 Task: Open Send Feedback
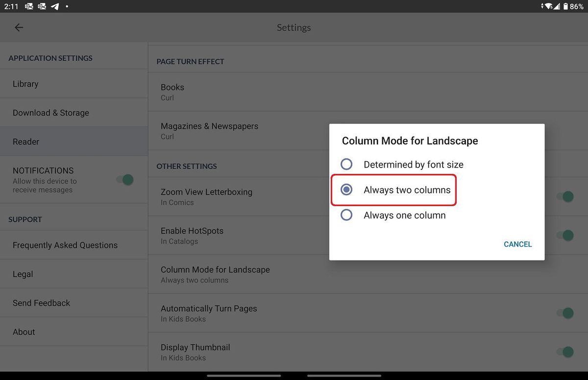tap(74, 303)
